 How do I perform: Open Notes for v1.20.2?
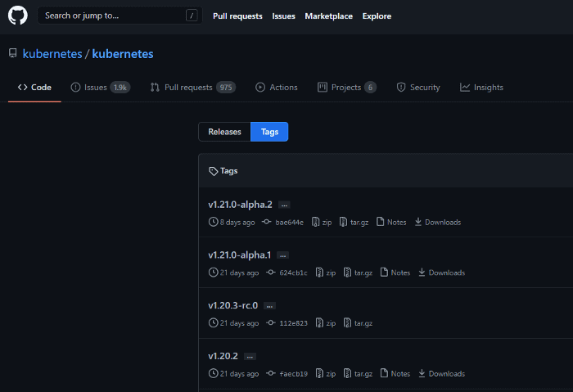coord(395,373)
